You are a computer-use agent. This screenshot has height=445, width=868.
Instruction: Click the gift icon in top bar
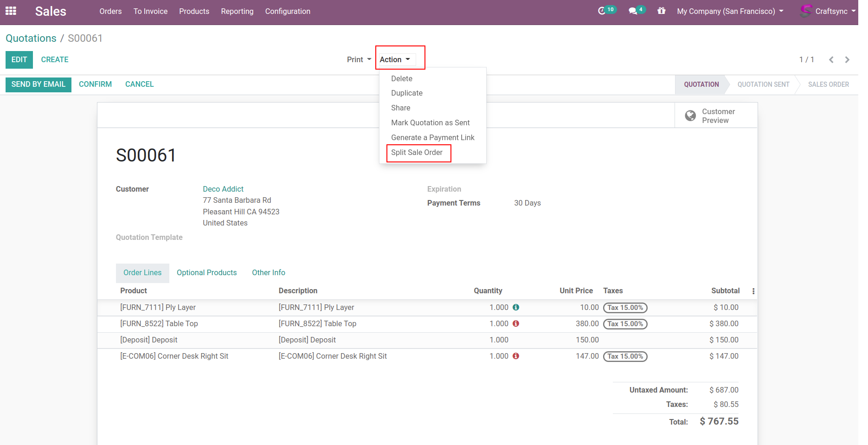(662, 11)
